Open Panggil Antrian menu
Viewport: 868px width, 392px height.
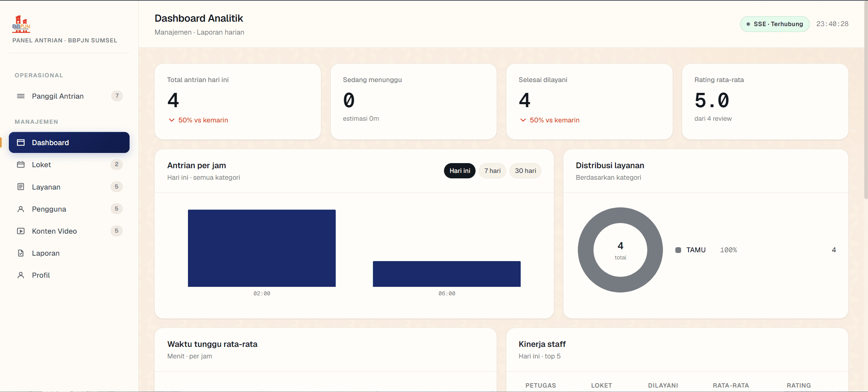point(69,96)
